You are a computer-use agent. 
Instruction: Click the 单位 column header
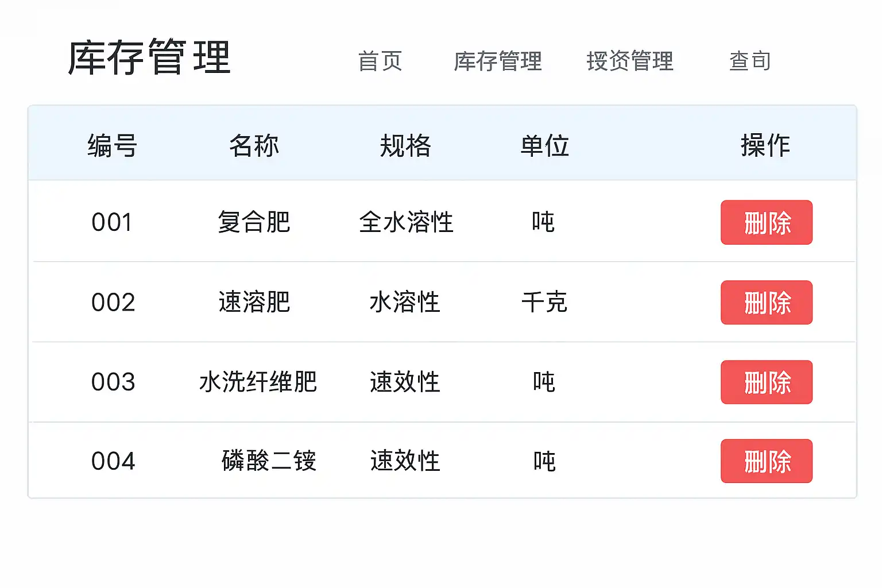click(544, 145)
